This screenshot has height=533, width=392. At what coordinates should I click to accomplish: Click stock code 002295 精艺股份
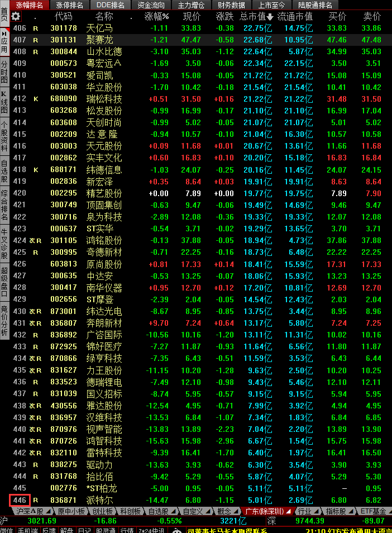(x=64, y=193)
